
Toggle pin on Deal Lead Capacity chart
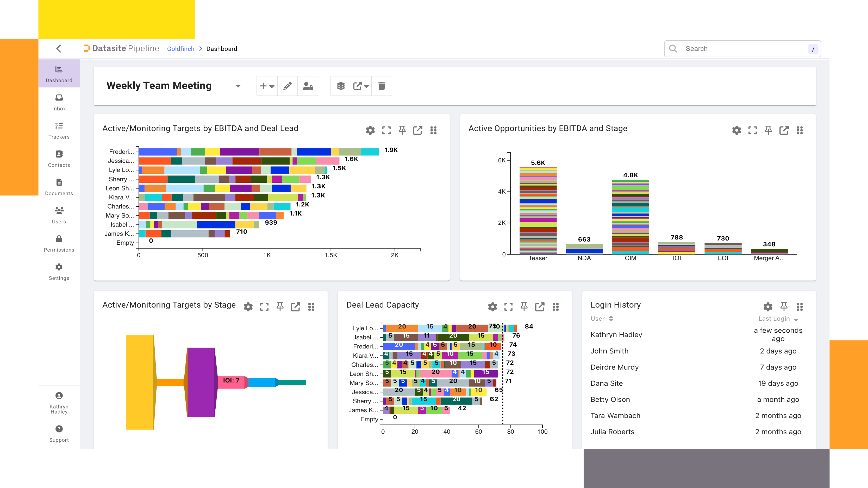(x=523, y=306)
